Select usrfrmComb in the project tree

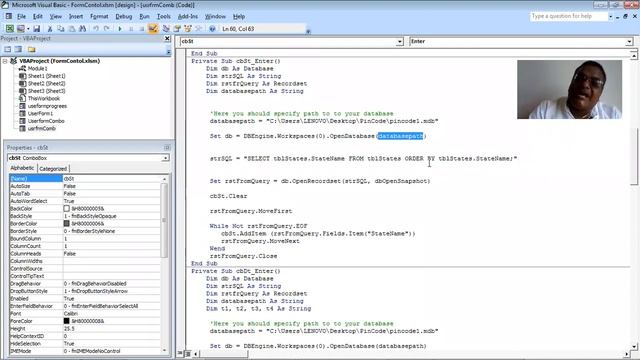coord(42,128)
